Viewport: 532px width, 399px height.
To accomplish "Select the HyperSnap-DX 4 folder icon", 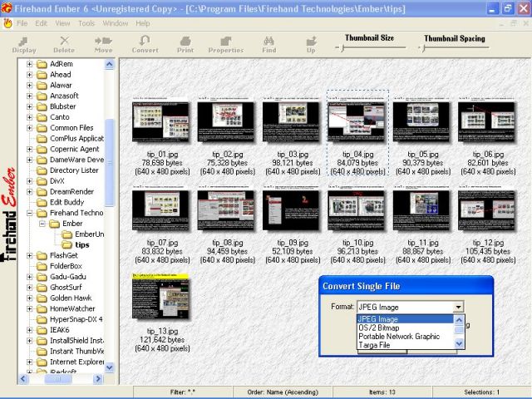I will tap(42, 319).
